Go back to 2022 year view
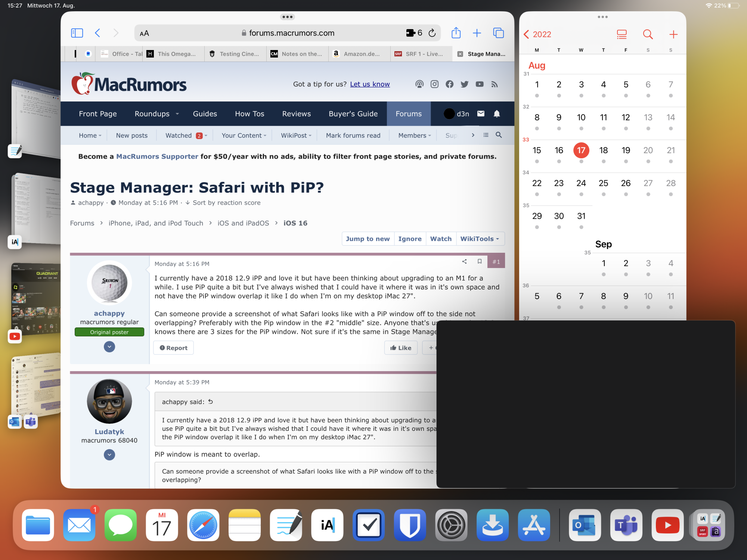 pos(537,34)
